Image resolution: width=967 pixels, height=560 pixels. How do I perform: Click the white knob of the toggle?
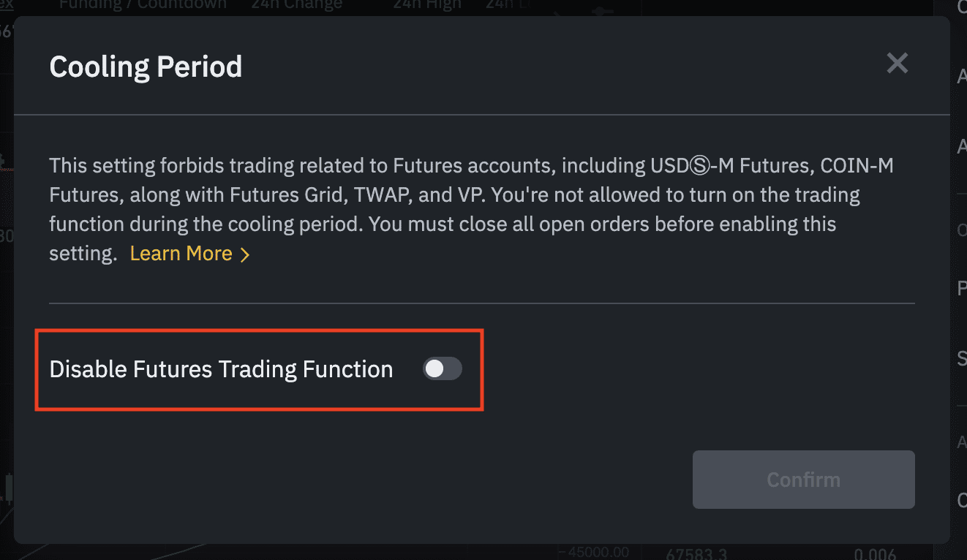click(x=434, y=369)
